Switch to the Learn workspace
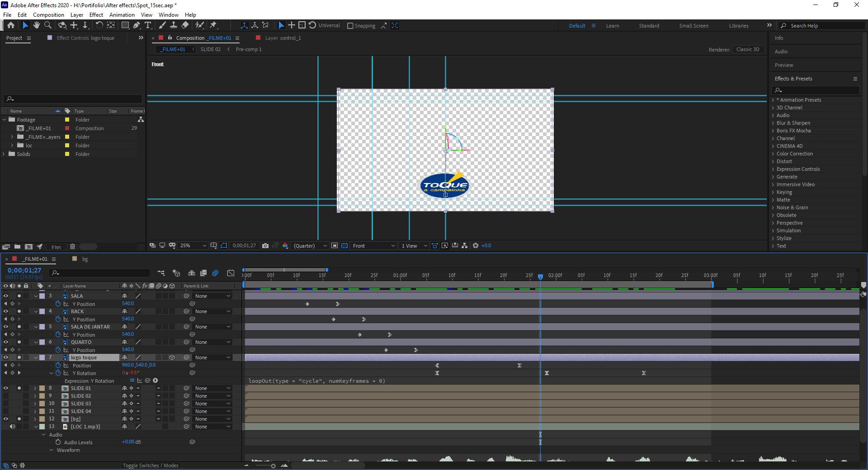This screenshot has width=868, height=470. (613, 26)
